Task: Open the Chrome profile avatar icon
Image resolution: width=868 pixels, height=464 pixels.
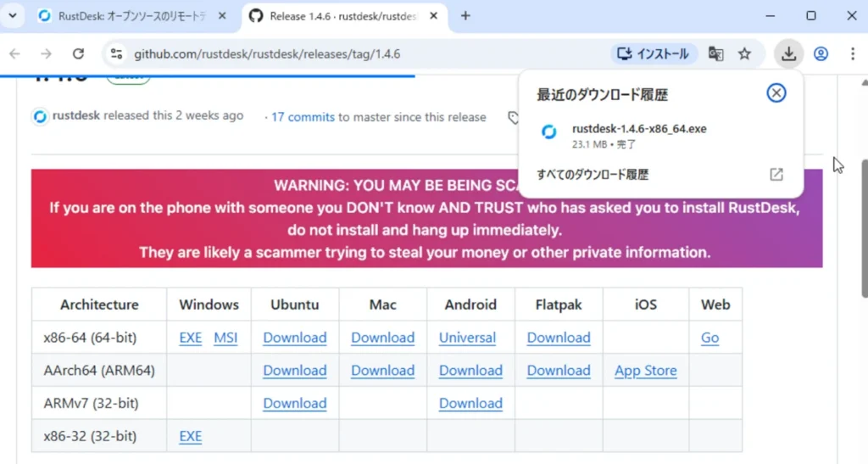Action: pyautogui.click(x=821, y=54)
